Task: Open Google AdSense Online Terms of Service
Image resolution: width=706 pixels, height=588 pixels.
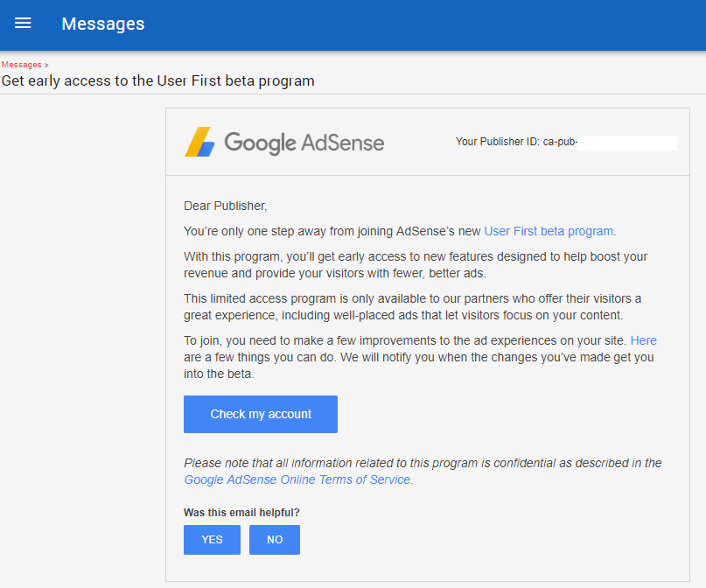Action: tap(297, 480)
